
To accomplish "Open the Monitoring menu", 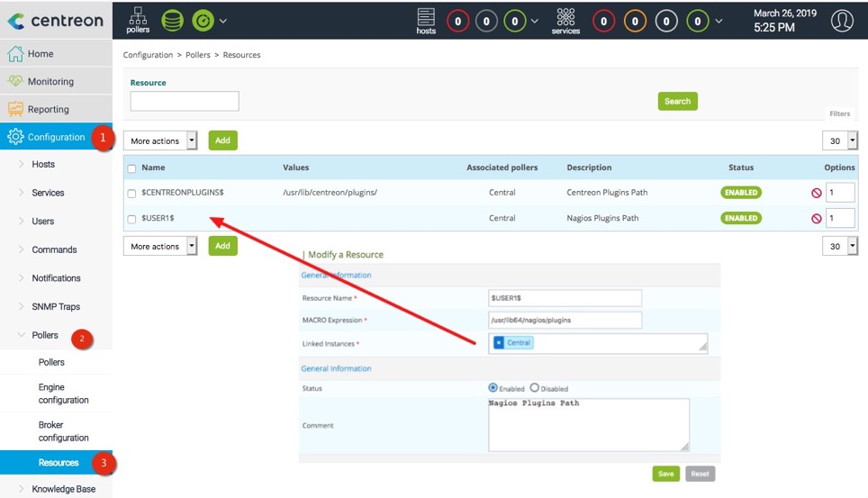I will (x=50, y=82).
